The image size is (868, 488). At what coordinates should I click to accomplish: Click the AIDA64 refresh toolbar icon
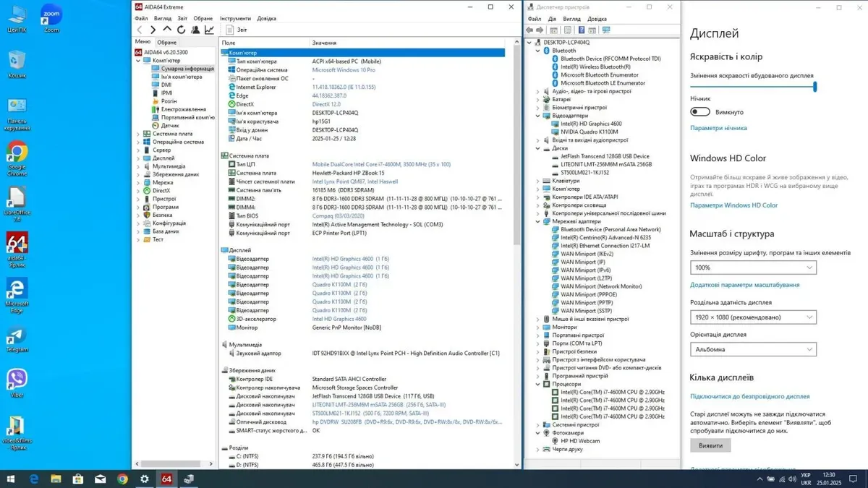click(x=182, y=30)
